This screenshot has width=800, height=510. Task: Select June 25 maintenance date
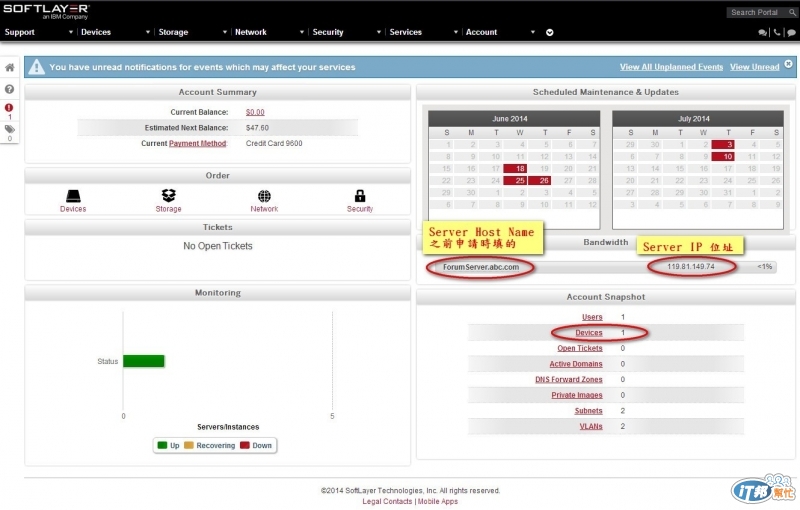click(x=515, y=181)
